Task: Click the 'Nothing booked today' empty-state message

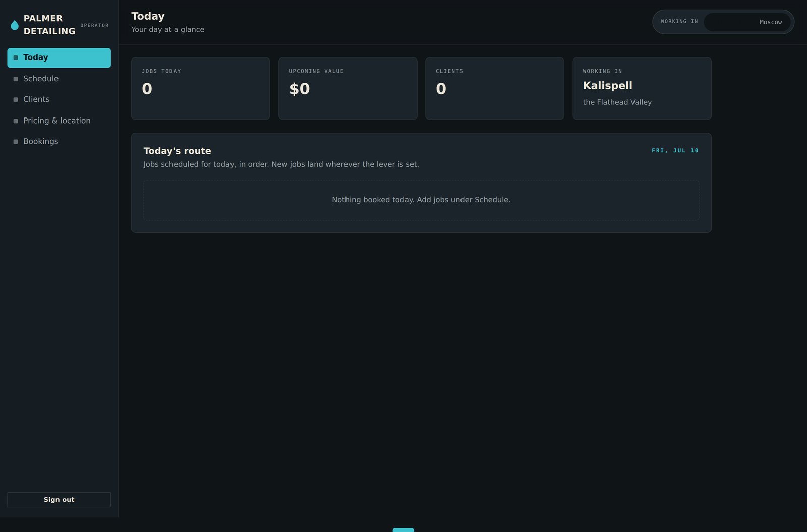Action: click(421, 200)
